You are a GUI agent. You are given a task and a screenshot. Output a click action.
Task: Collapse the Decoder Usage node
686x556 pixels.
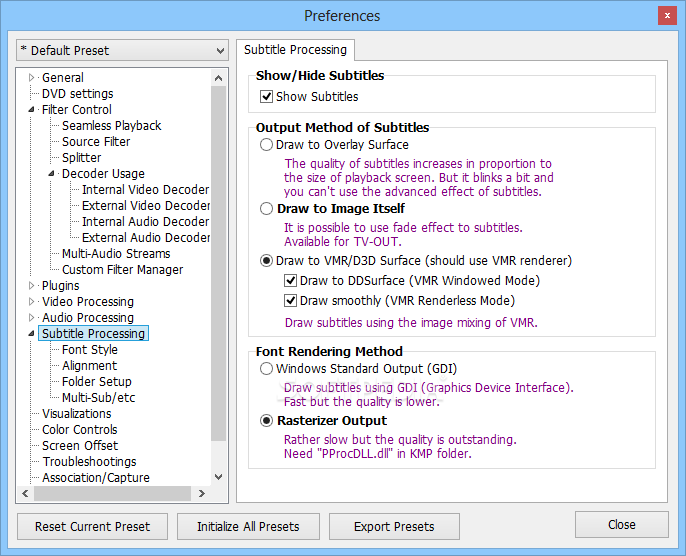coord(52,174)
